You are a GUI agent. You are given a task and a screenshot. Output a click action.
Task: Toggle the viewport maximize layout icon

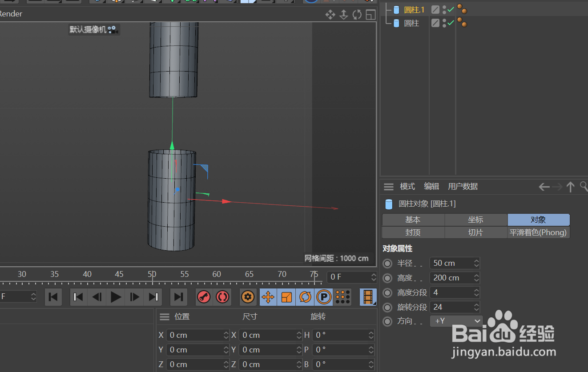point(371,15)
